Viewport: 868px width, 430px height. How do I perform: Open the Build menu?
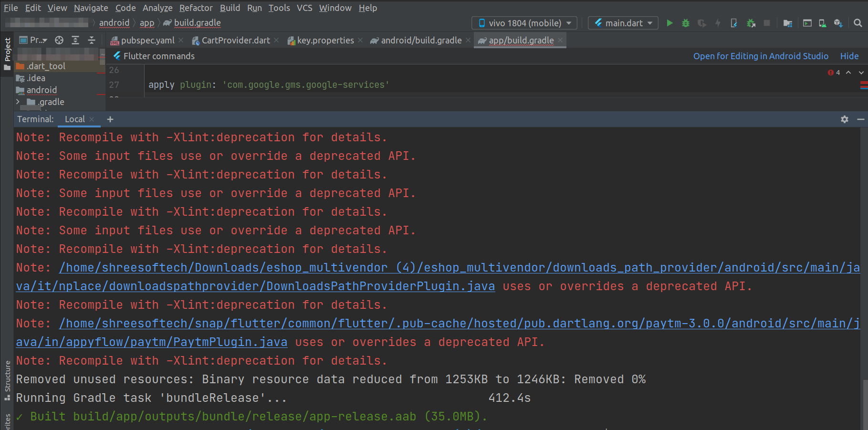[230, 8]
